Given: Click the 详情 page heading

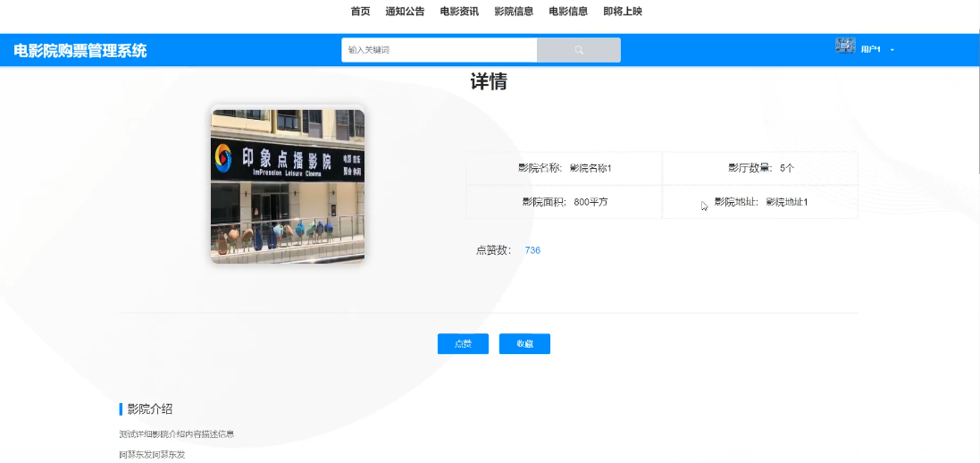Looking at the screenshot, I should 489,82.
